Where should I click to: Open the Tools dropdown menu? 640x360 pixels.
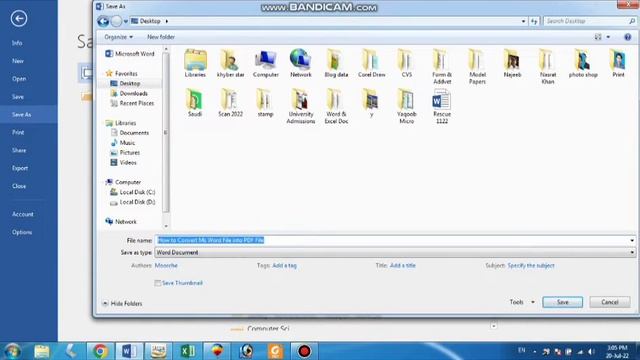click(x=522, y=302)
